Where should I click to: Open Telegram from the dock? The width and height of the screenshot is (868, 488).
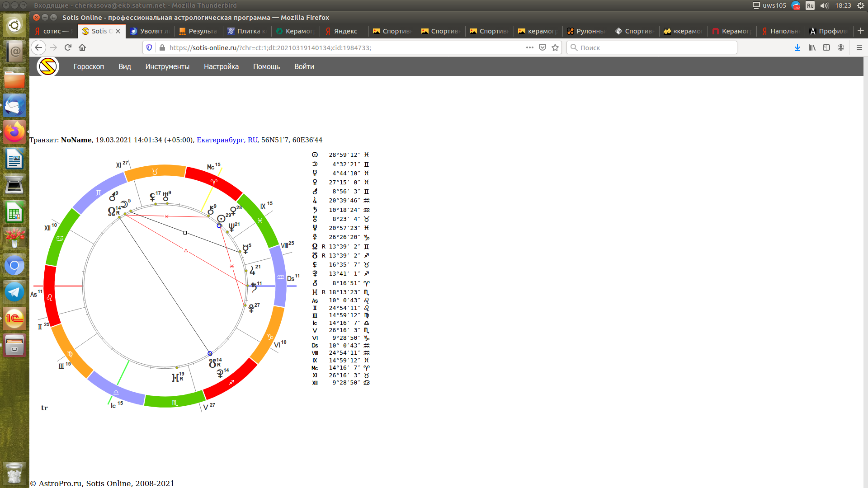pyautogui.click(x=14, y=292)
